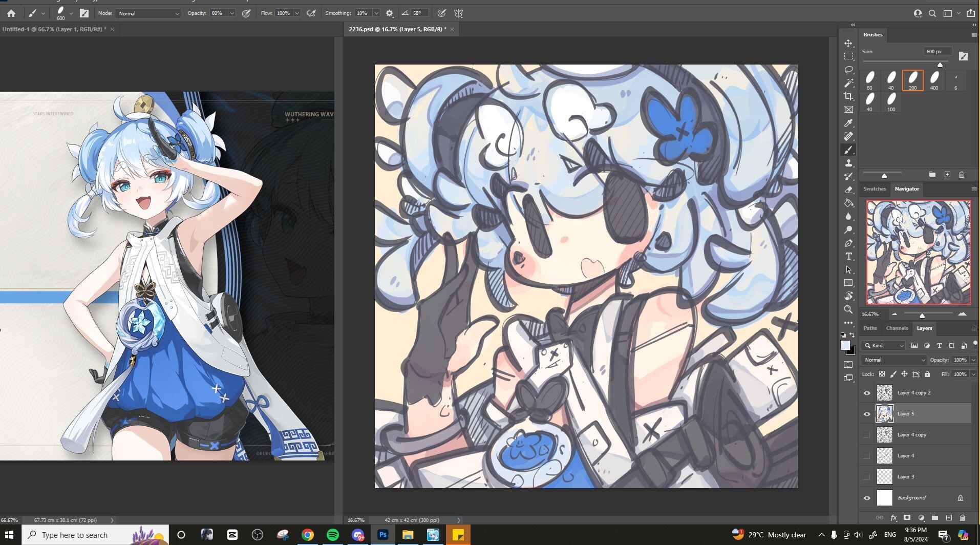The width and height of the screenshot is (980, 545).
Task: Hide the Background layer
Action: click(867, 498)
